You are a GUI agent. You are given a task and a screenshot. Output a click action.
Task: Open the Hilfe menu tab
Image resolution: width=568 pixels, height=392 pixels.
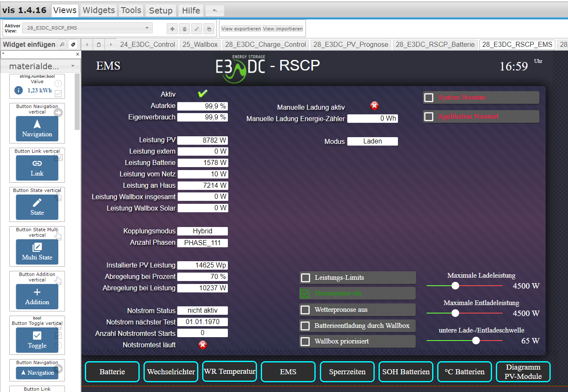click(191, 11)
